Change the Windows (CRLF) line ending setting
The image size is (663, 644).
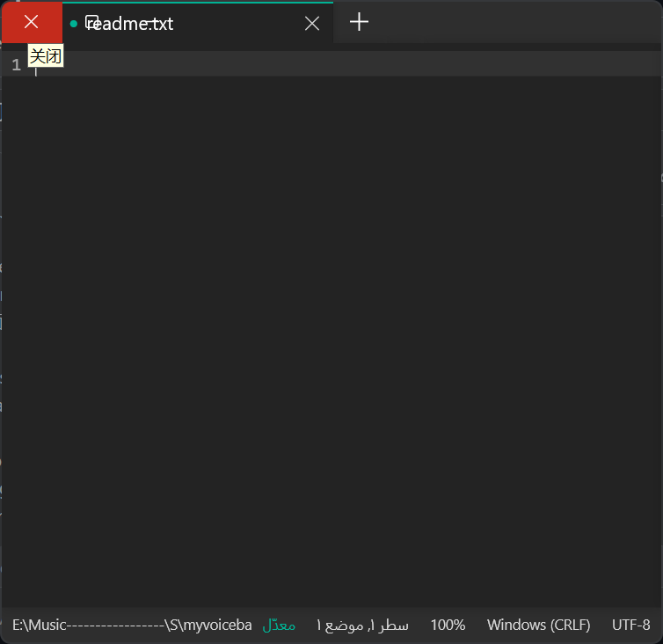(x=538, y=625)
